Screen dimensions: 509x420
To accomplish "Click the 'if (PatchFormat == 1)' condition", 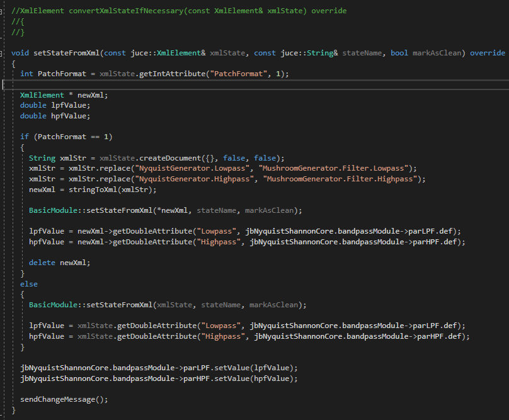I will (x=66, y=137).
